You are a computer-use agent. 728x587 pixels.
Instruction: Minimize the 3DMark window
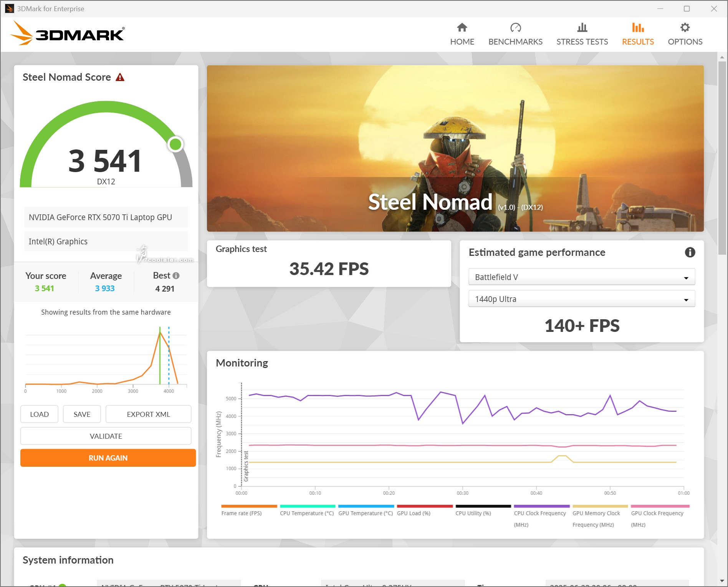(x=660, y=8)
